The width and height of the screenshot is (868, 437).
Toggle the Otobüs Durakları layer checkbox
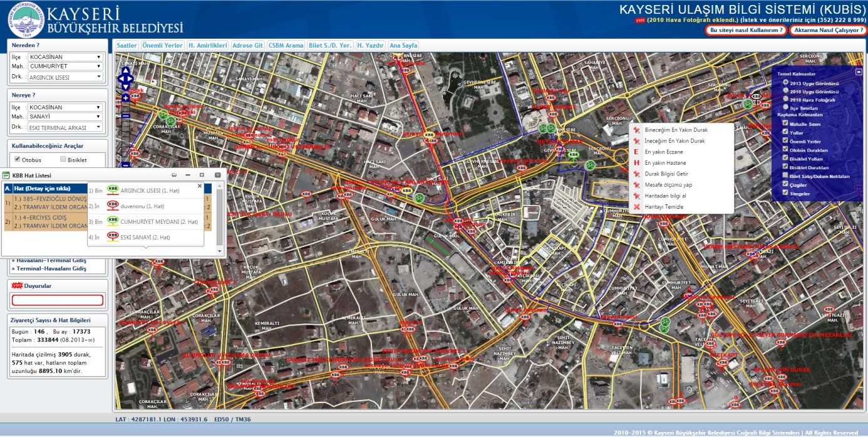tap(785, 150)
